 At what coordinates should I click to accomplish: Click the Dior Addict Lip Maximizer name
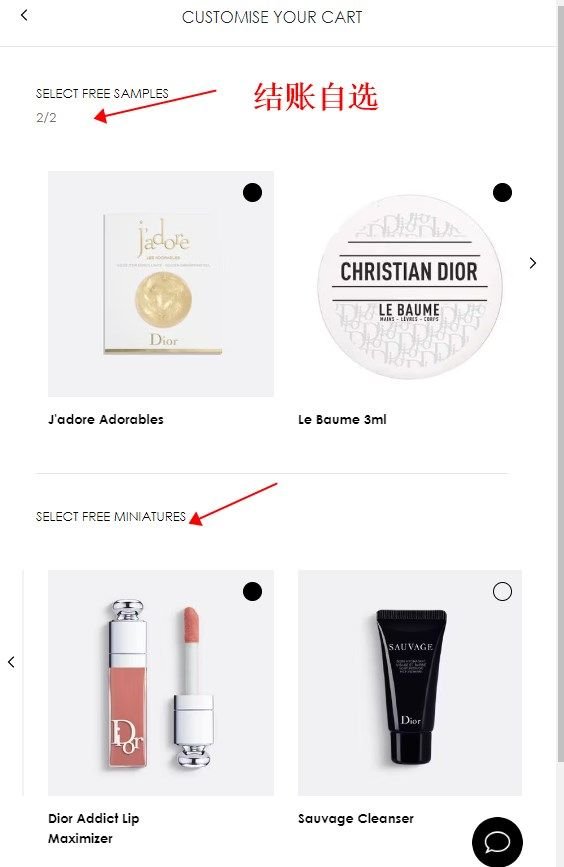(93, 828)
